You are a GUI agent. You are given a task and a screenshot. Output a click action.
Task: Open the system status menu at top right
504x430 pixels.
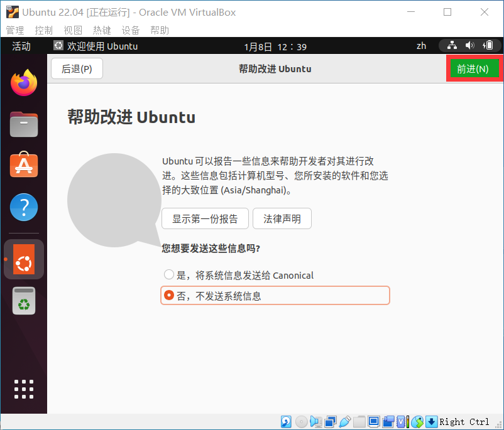[469, 45]
